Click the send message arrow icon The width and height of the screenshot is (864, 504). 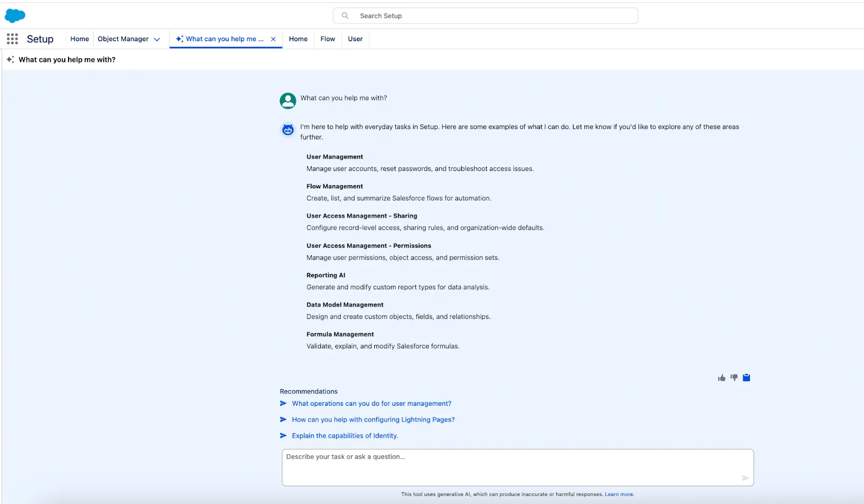745,478
